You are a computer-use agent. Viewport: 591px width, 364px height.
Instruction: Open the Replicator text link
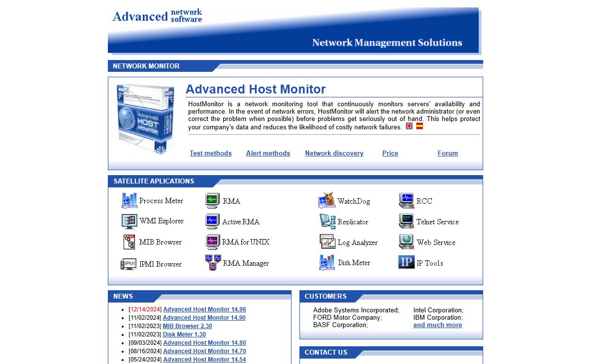click(353, 222)
